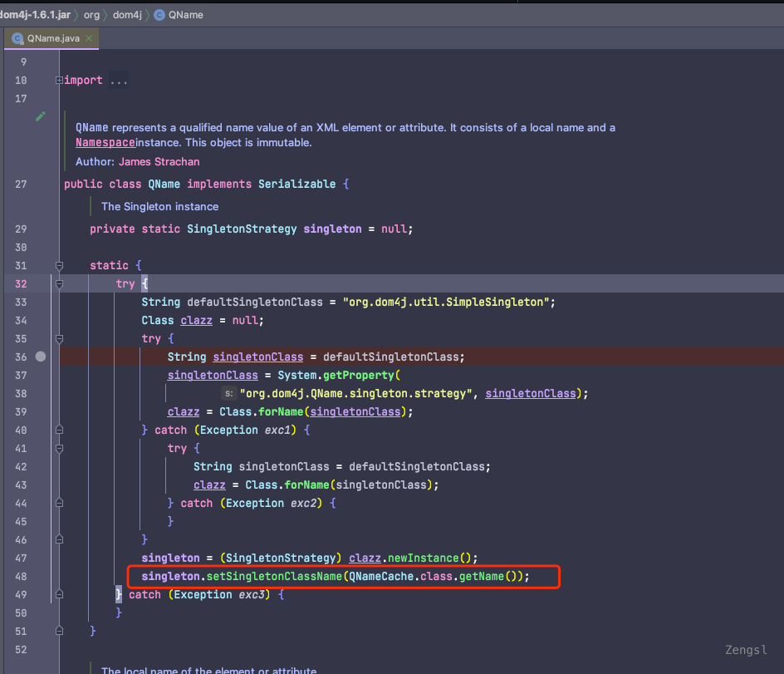Close the QName.java editor tab
The height and width of the screenshot is (674, 784).
[89, 38]
